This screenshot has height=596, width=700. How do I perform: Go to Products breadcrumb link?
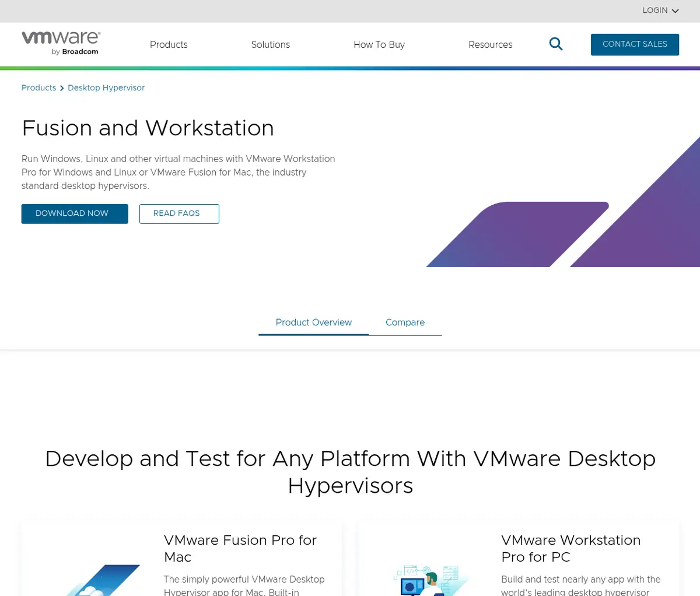pyautogui.click(x=38, y=87)
